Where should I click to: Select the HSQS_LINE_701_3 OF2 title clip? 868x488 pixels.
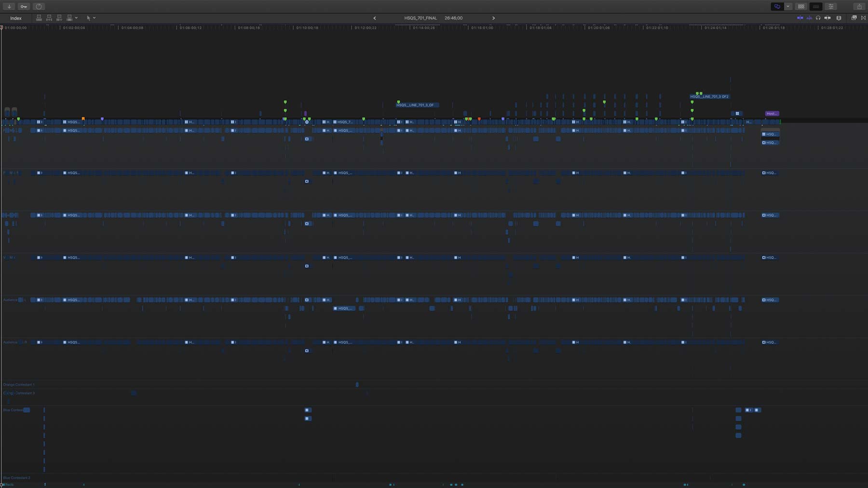[710, 96]
